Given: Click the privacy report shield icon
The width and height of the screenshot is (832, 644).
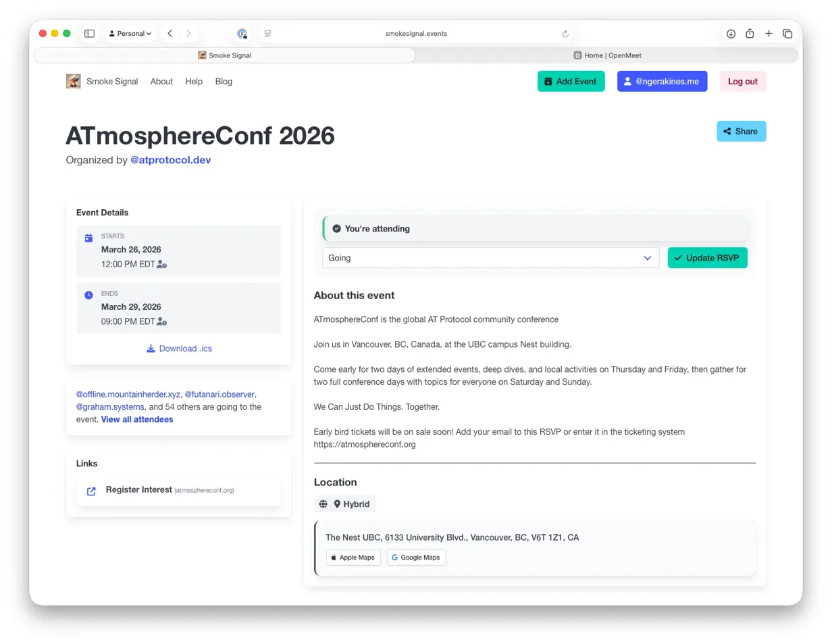Looking at the screenshot, I should (x=242, y=34).
